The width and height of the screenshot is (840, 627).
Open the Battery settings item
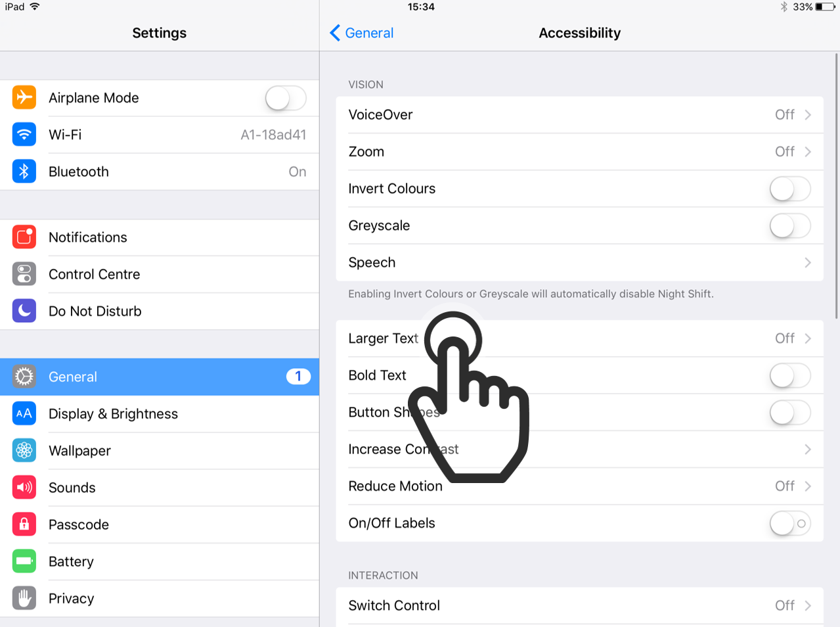160,561
